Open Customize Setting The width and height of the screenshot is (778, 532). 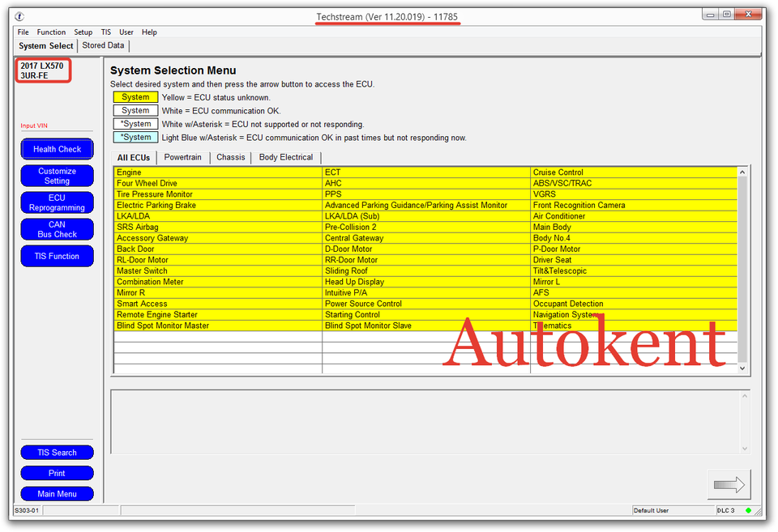click(57, 176)
